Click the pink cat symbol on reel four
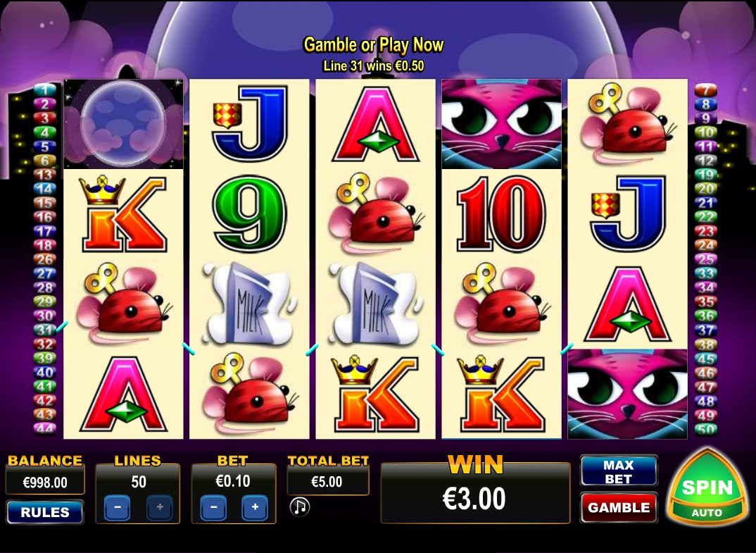This screenshot has height=553, width=756. (x=501, y=124)
